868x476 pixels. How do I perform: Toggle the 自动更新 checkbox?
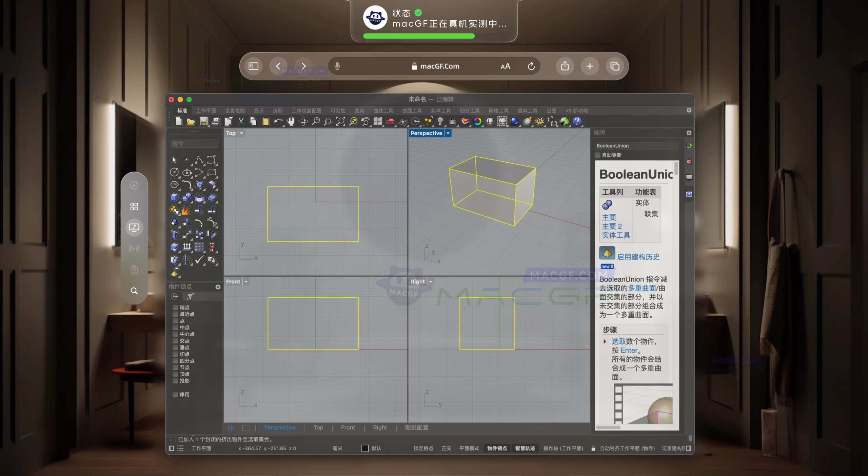point(598,155)
